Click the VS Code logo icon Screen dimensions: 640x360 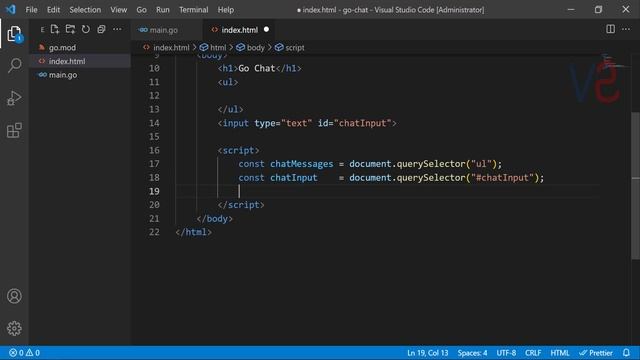click(x=11, y=9)
